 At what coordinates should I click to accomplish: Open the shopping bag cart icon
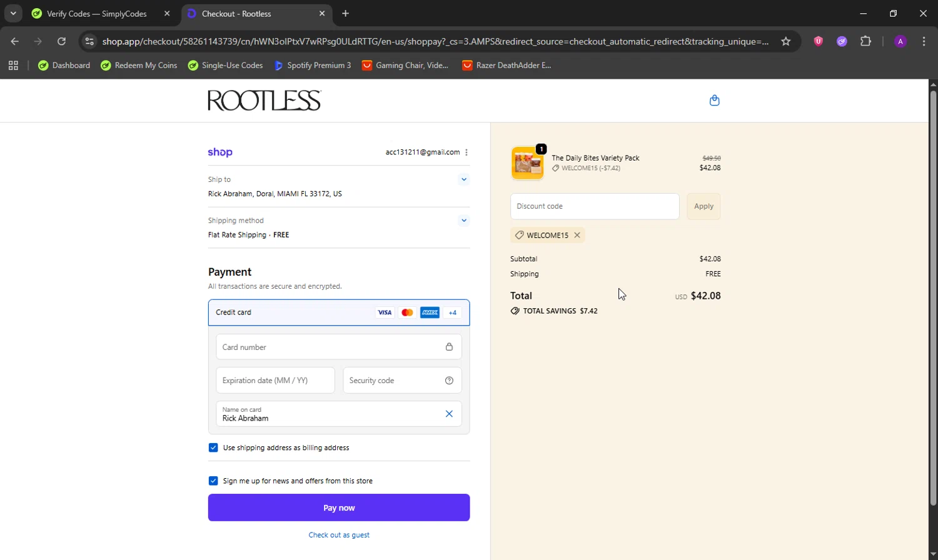pyautogui.click(x=714, y=100)
